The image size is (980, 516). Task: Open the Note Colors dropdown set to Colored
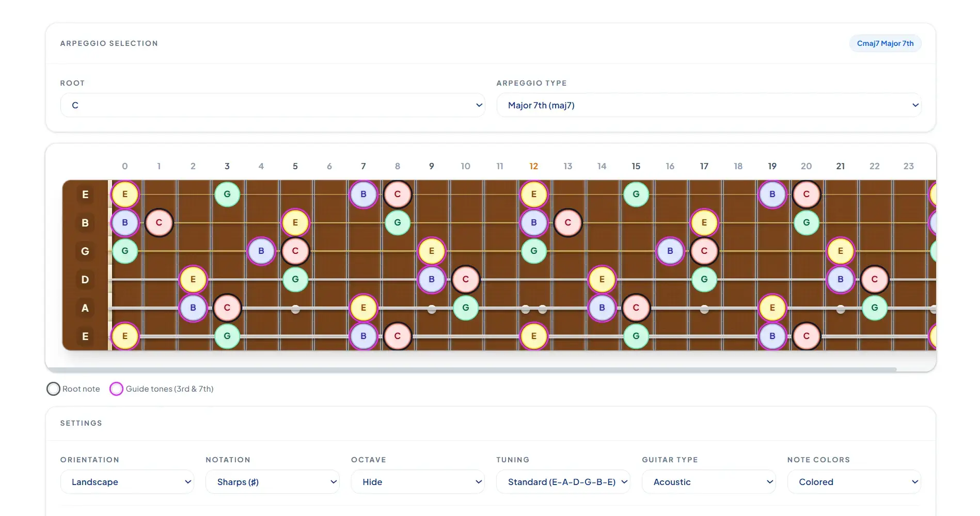click(854, 482)
